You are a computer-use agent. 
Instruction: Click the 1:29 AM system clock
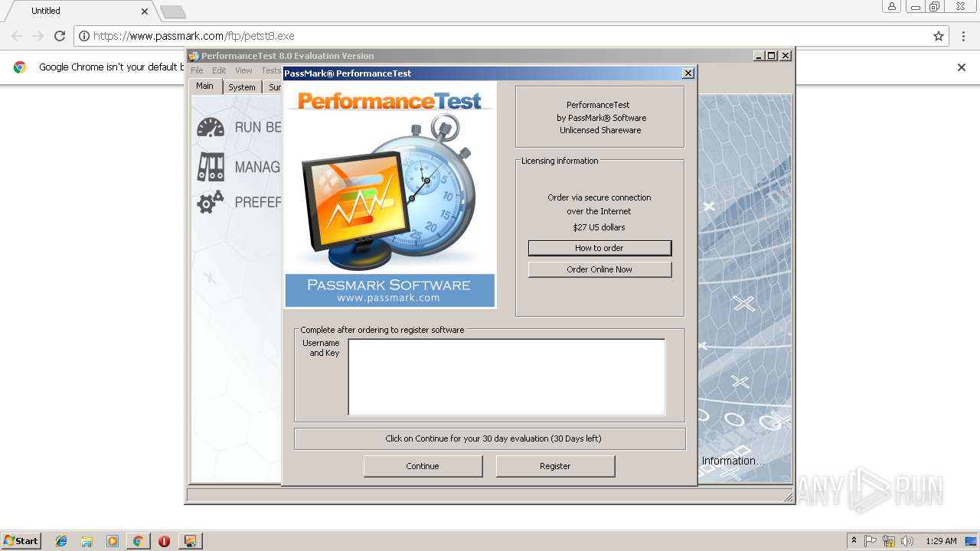tap(941, 541)
